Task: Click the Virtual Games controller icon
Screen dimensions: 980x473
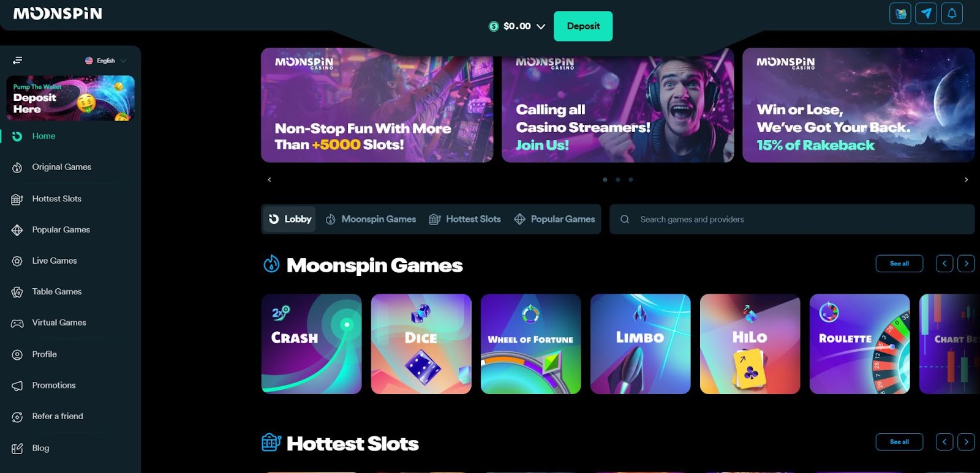Action: pyautogui.click(x=17, y=323)
